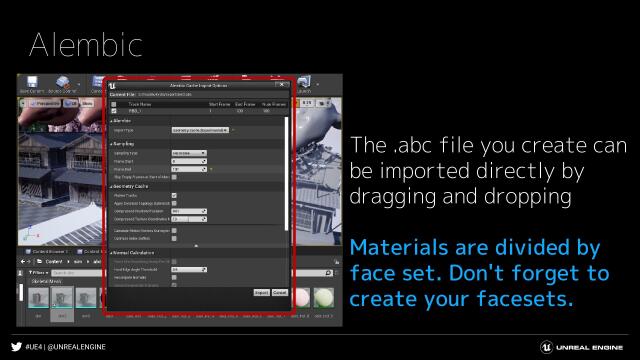This screenshot has width=640, height=360.
Task: Click the Content Browser lock icon
Action: [336, 262]
